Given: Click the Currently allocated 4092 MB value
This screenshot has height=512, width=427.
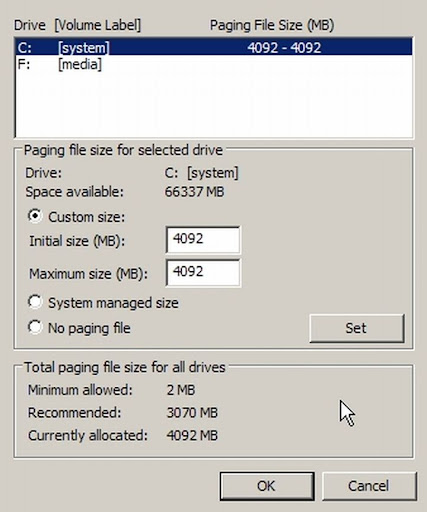Looking at the screenshot, I should click(192, 435).
